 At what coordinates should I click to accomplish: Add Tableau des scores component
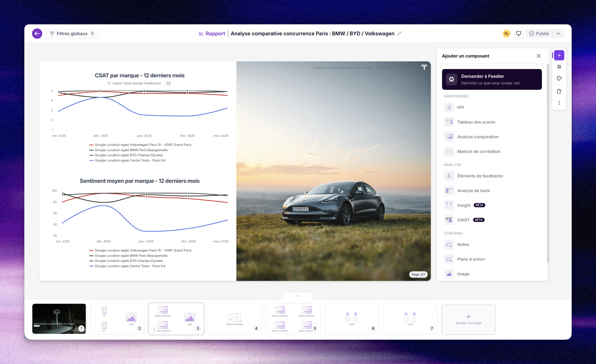pyautogui.click(x=492, y=122)
